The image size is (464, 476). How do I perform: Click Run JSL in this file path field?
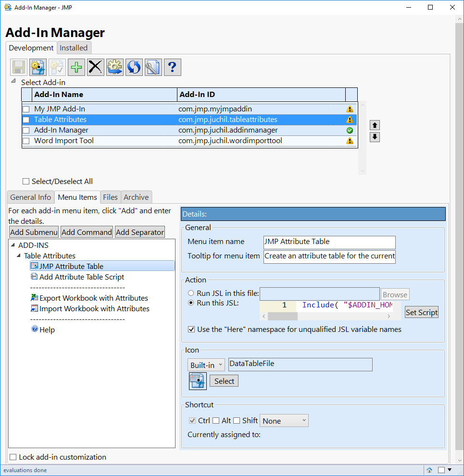tap(320, 294)
